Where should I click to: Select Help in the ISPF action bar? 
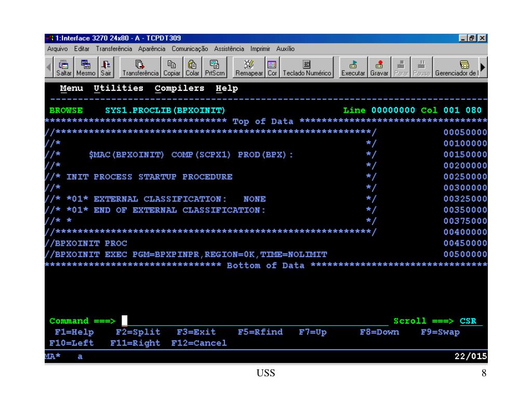[x=227, y=88]
